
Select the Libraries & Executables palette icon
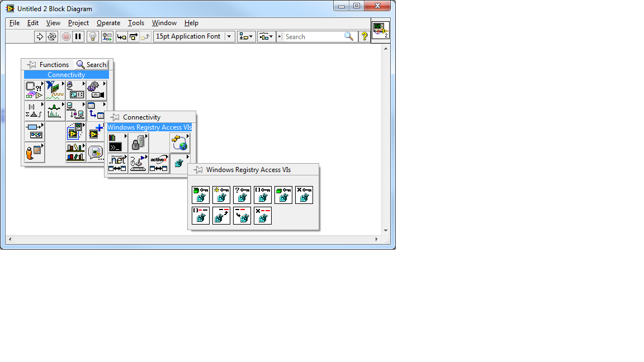click(x=118, y=142)
